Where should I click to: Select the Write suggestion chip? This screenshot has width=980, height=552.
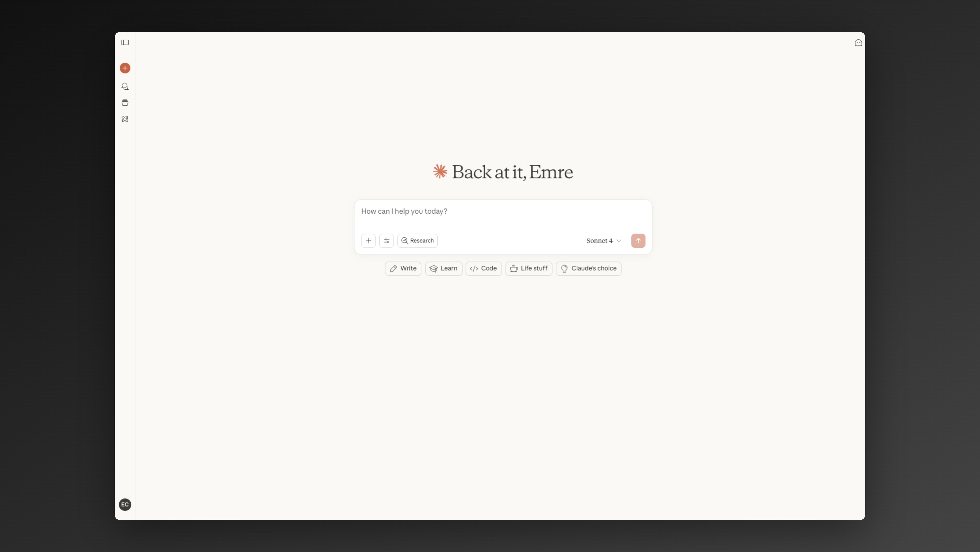403,269
